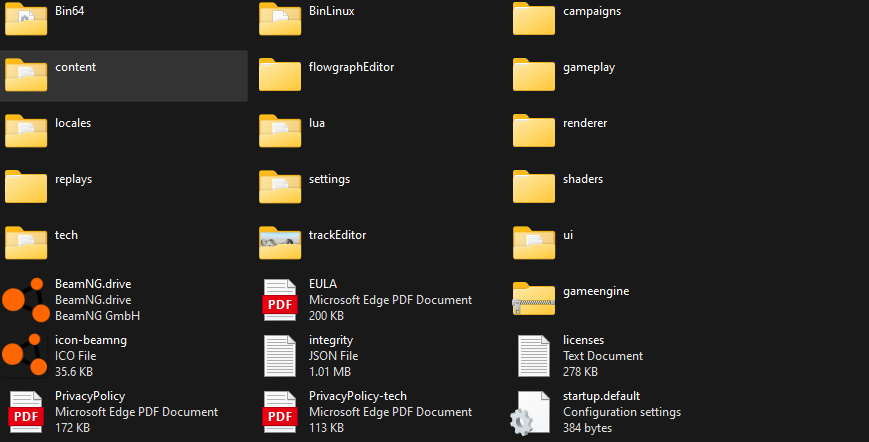Click the 'lua' folder name

pos(316,123)
